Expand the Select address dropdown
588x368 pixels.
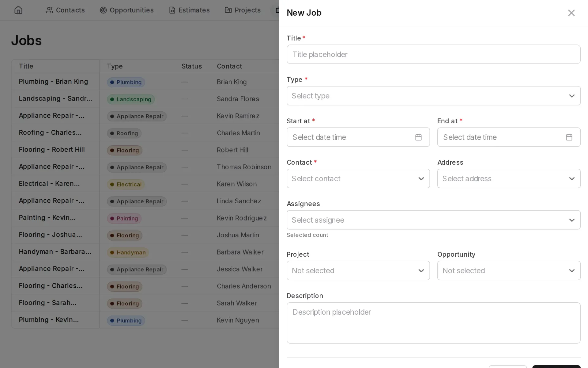point(509,178)
